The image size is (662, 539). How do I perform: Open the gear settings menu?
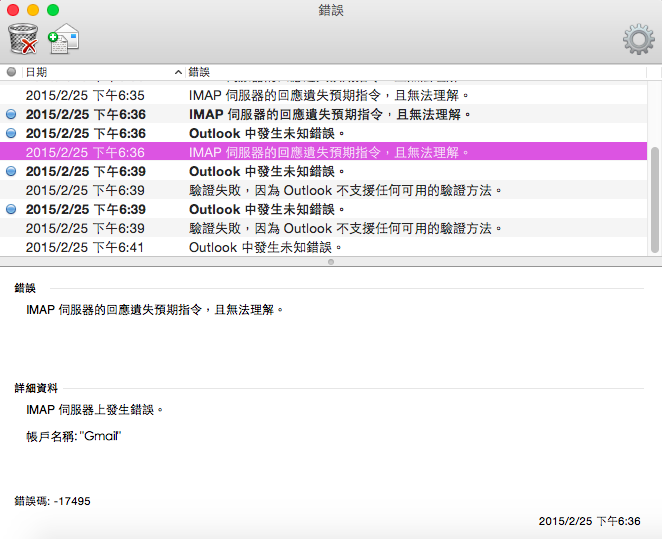pos(638,39)
